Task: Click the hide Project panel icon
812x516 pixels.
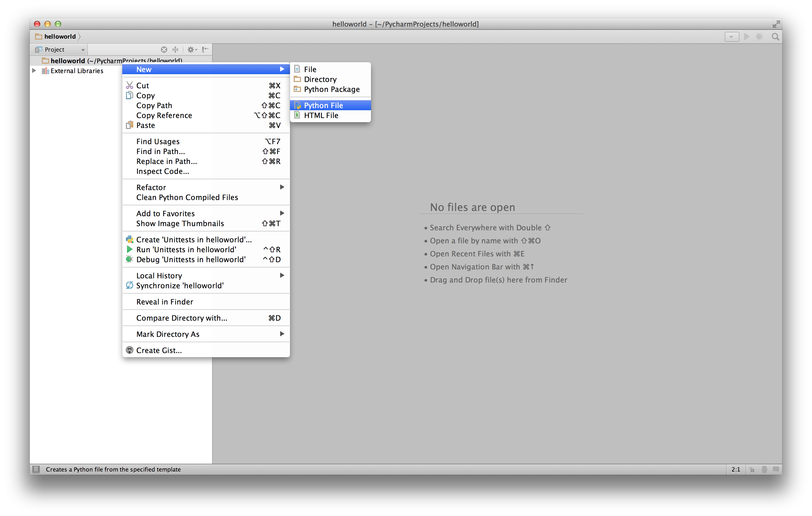Action: 205,50
